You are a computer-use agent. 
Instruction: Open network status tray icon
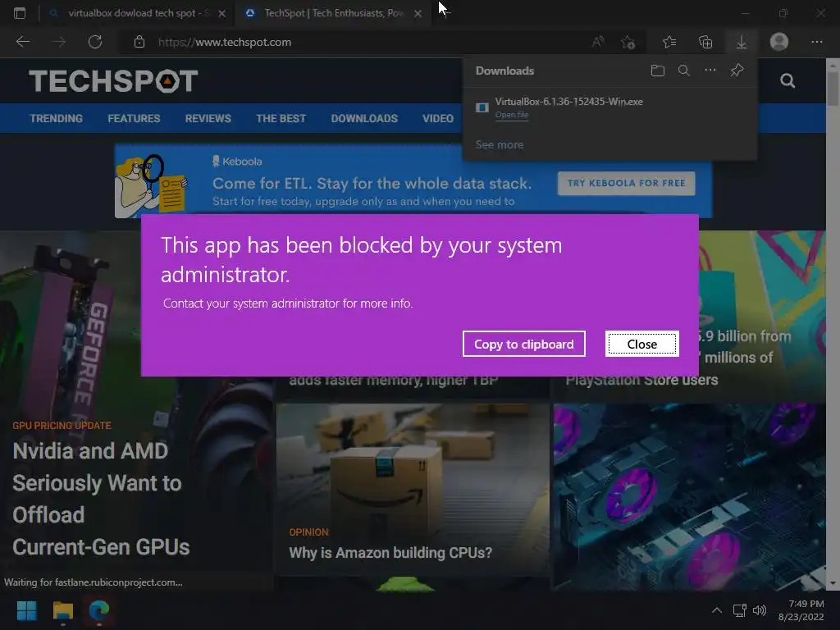click(x=740, y=610)
